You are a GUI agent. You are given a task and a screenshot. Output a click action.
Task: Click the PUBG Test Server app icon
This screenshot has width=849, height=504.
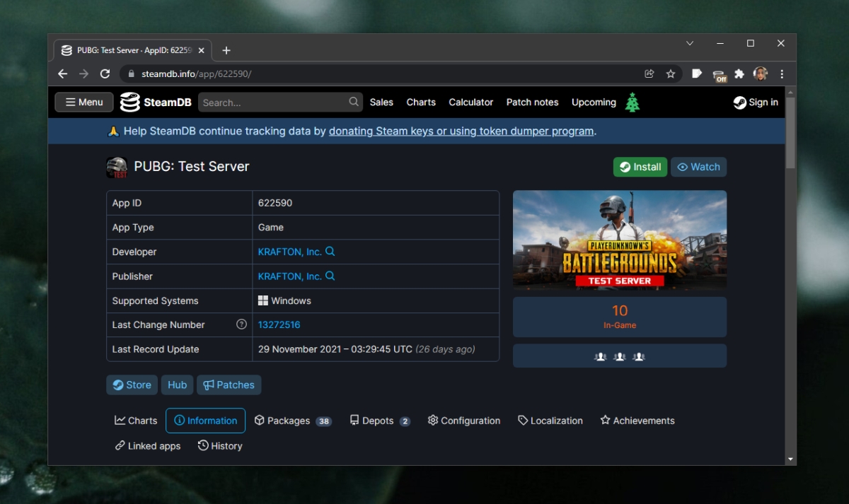tap(117, 167)
